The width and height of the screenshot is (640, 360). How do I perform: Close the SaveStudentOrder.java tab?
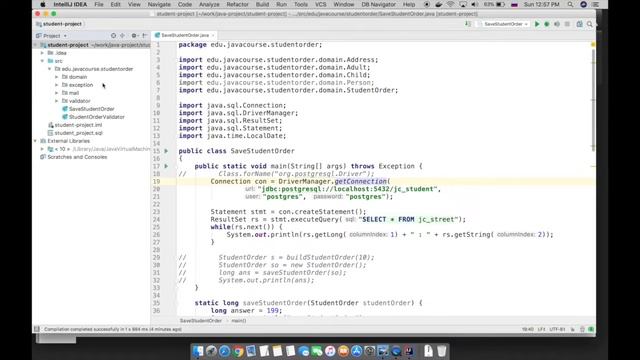(213, 36)
